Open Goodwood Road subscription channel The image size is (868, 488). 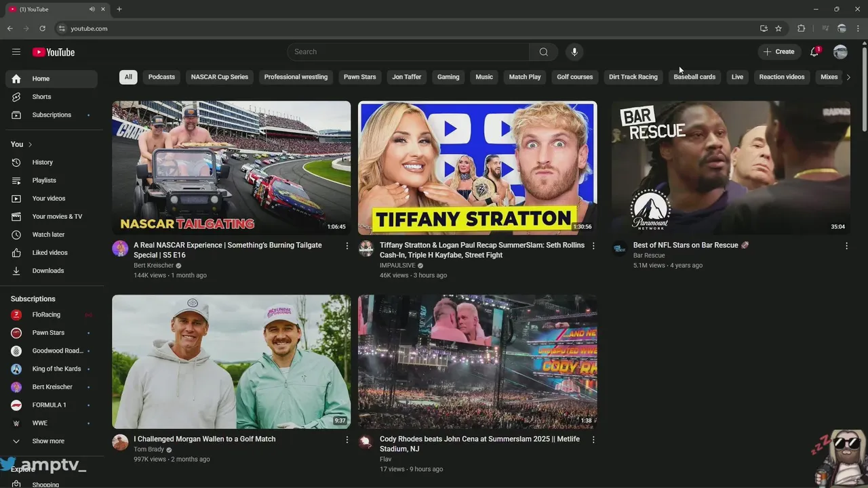(52, 351)
